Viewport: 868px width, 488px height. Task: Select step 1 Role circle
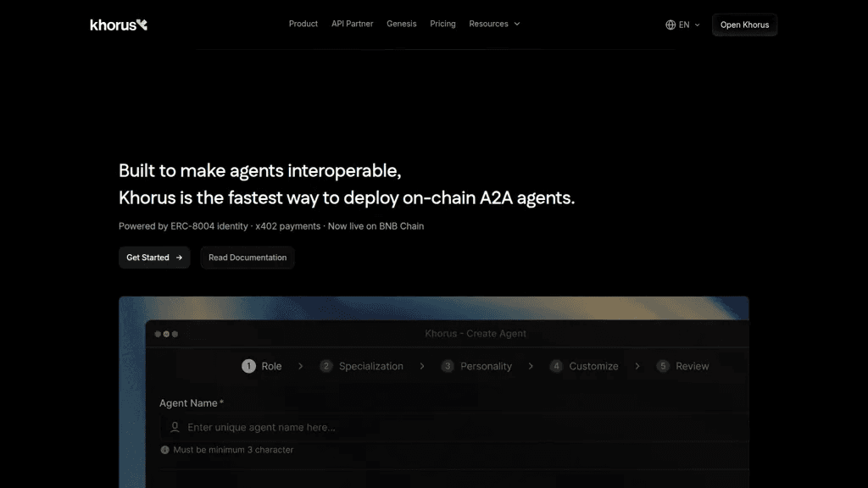[248, 366]
